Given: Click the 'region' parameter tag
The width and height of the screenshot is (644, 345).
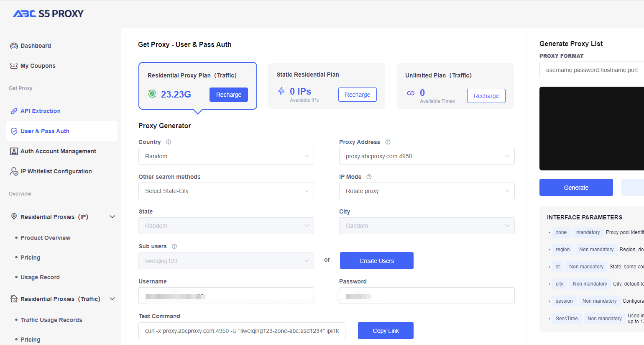Looking at the screenshot, I should tap(562, 250).
